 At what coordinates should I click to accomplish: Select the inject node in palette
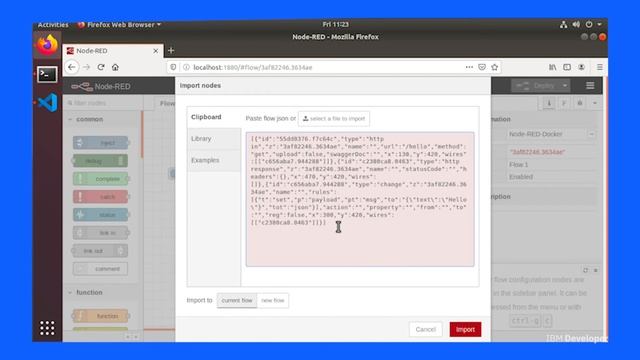coord(100,142)
